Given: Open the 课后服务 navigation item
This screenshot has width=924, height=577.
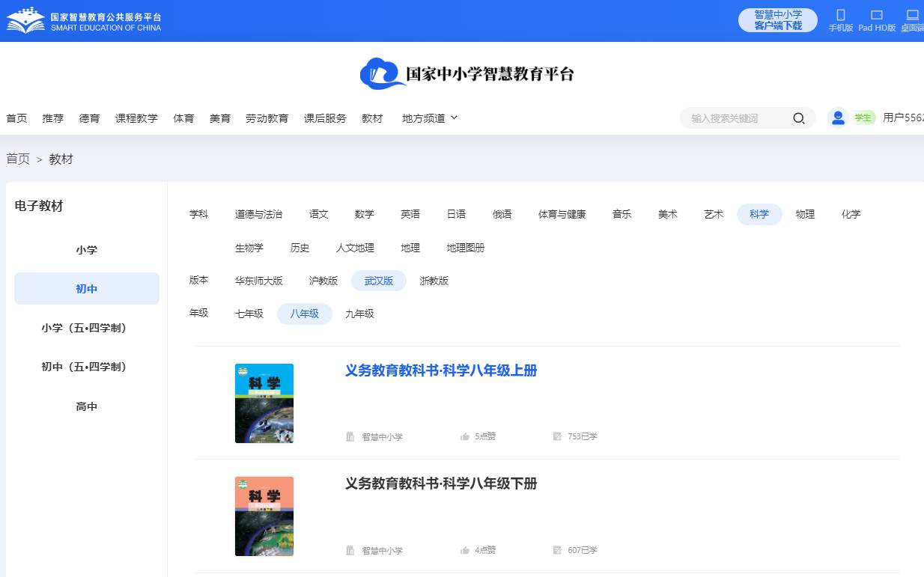Looking at the screenshot, I should pos(325,118).
